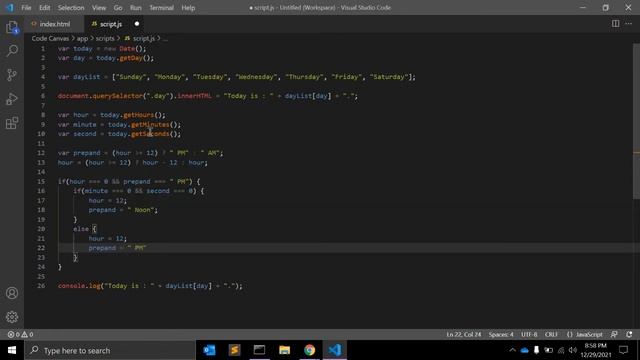The width and height of the screenshot is (640, 360).
Task: Click querySelector on line 6
Action: point(118,96)
